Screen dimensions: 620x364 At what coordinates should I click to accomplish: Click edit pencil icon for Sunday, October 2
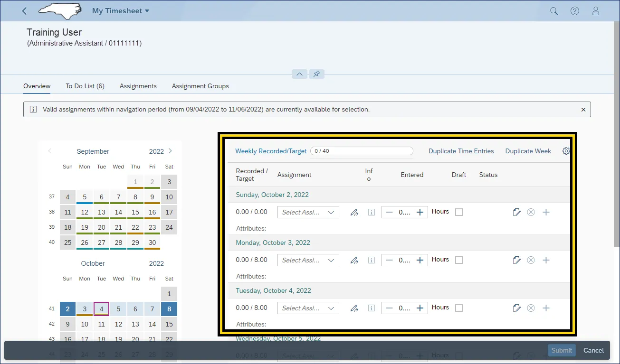point(354,212)
